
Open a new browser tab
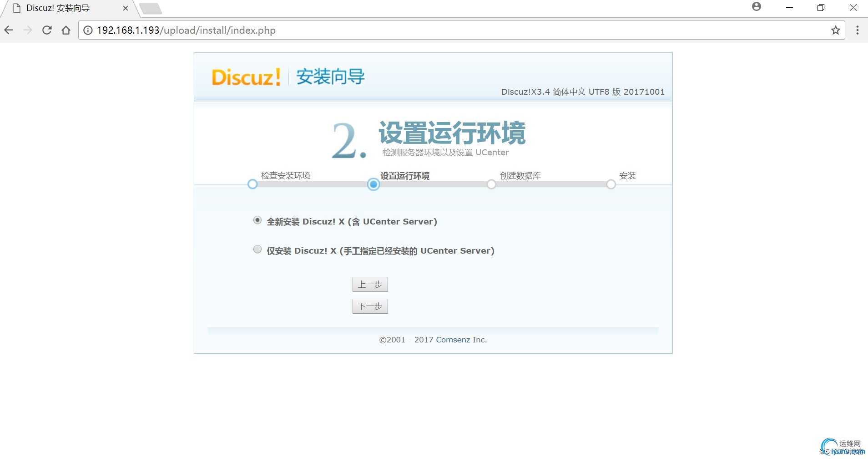point(150,9)
